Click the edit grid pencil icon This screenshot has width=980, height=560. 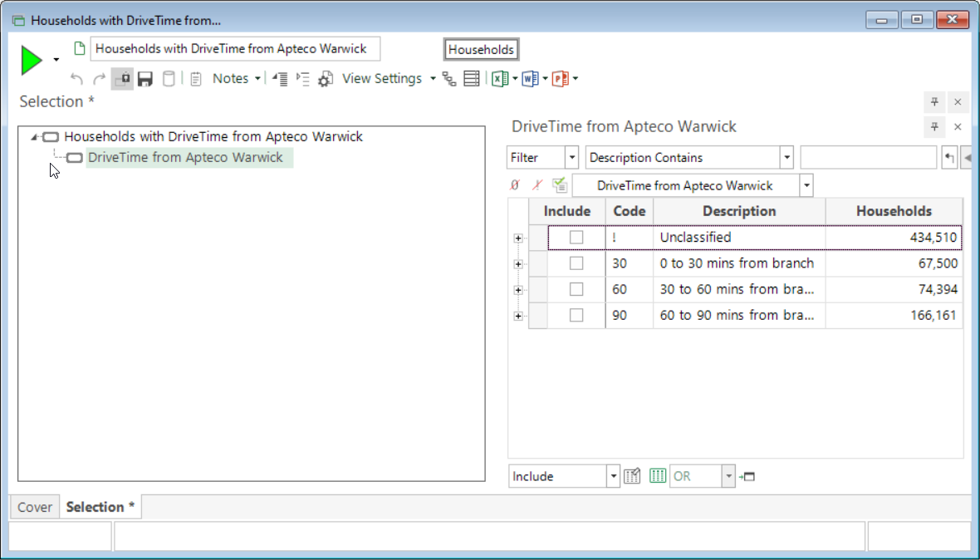click(632, 476)
